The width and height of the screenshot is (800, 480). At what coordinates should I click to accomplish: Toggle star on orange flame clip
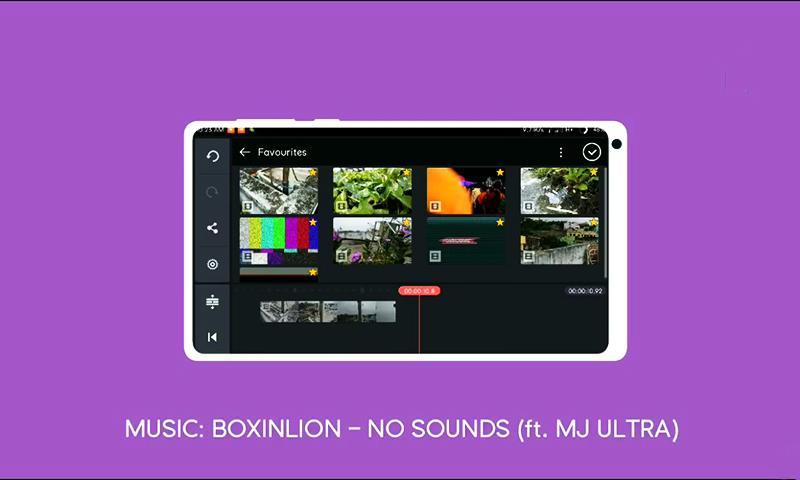click(x=500, y=172)
